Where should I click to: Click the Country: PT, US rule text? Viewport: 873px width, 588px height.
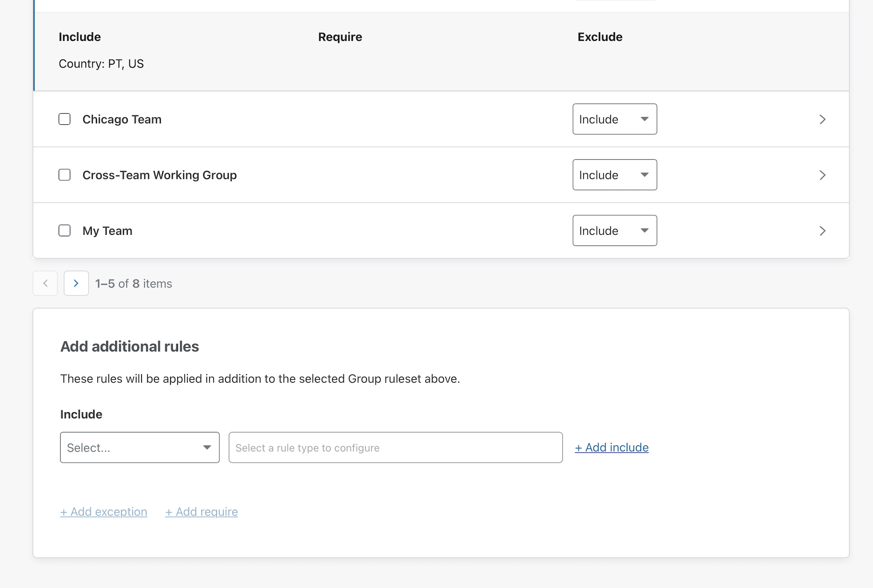(x=101, y=64)
